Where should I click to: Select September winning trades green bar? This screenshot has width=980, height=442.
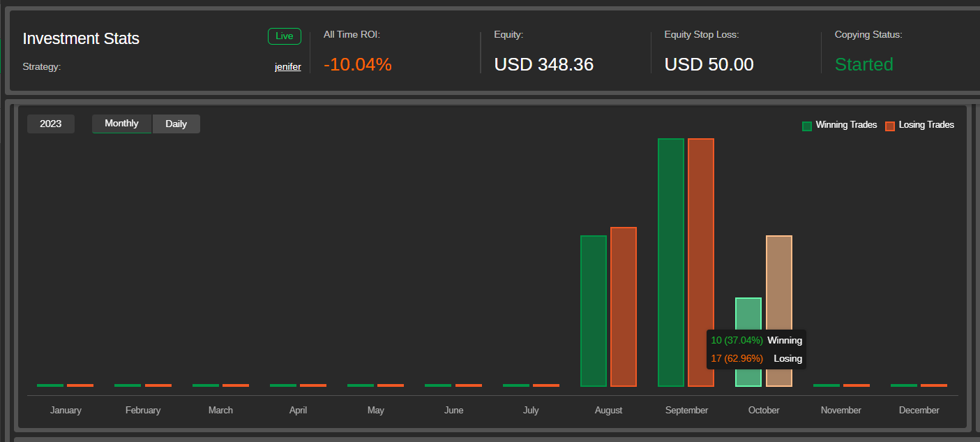pyautogui.click(x=671, y=263)
